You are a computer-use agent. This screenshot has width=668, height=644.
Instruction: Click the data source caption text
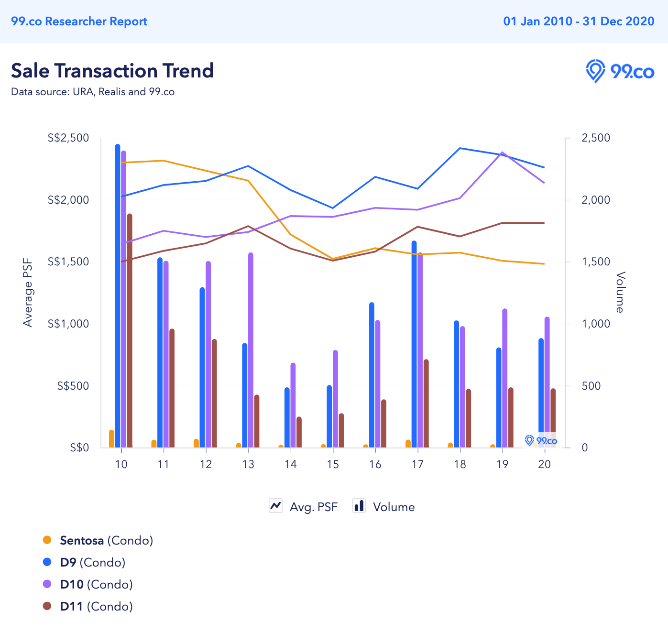point(93,92)
